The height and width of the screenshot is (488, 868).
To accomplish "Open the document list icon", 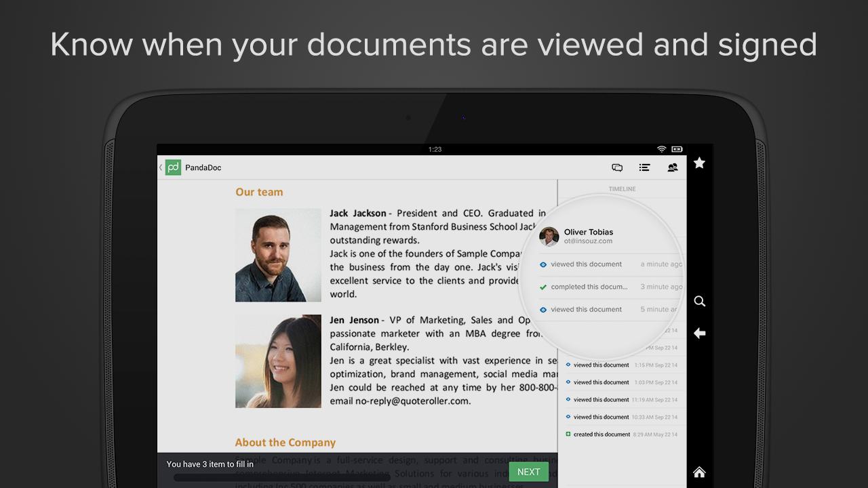I will pyautogui.click(x=644, y=167).
